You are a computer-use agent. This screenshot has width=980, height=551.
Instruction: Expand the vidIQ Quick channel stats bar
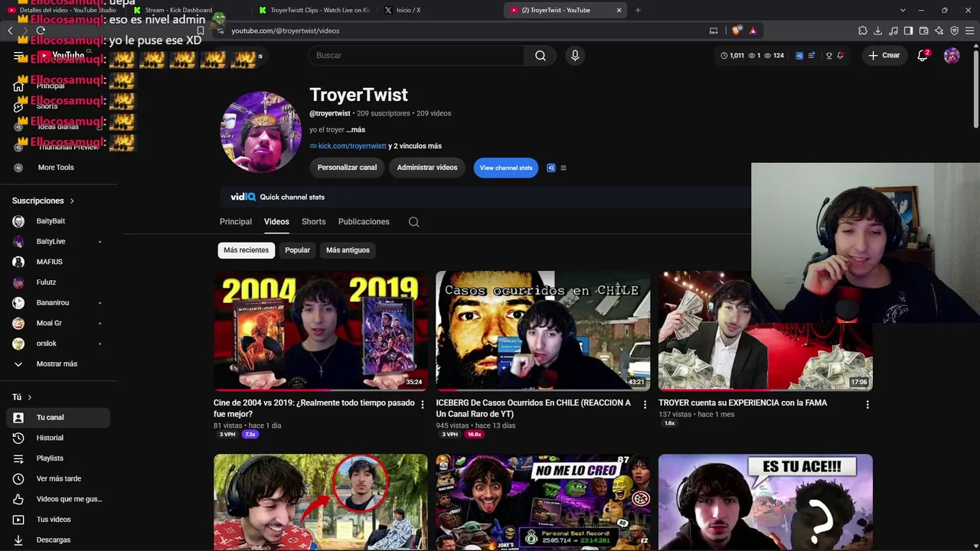(485, 197)
